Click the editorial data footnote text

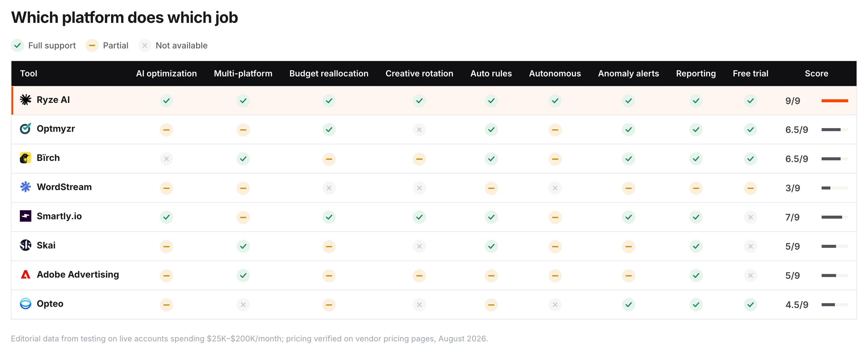(x=249, y=339)
